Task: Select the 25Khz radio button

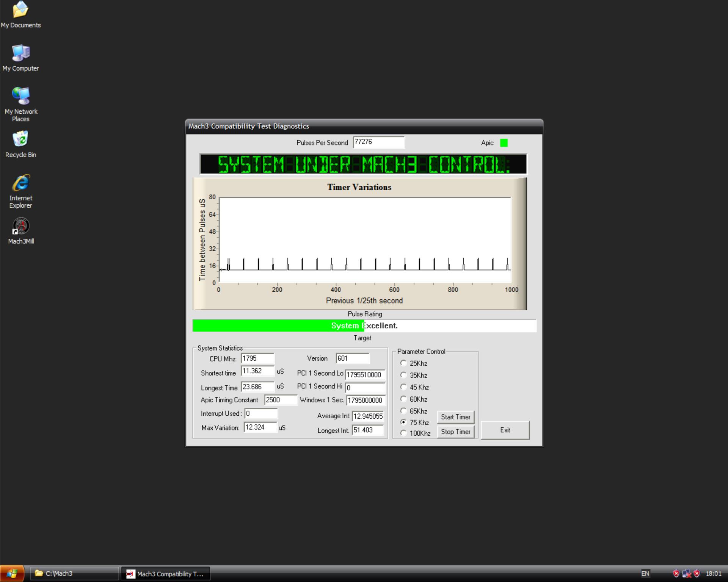Action: [403, 363]
